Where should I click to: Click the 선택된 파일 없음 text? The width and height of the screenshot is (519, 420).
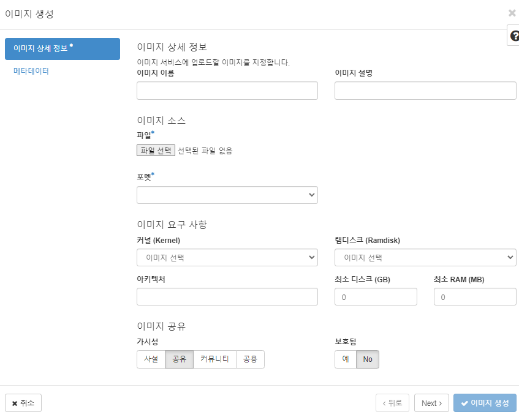click(205, 151)
